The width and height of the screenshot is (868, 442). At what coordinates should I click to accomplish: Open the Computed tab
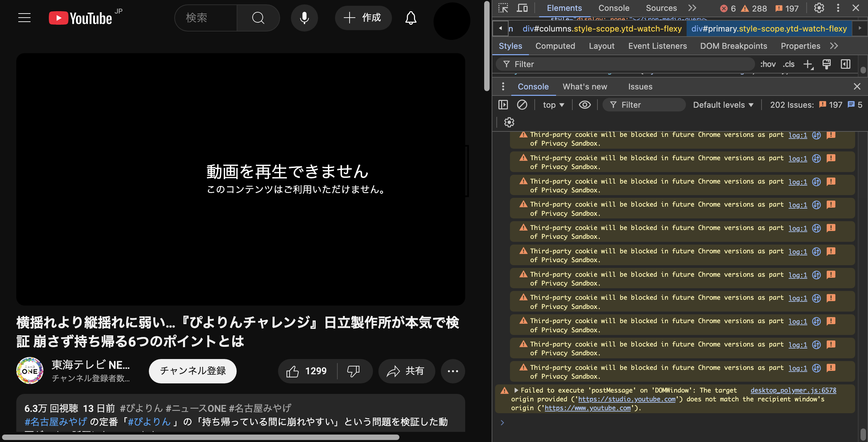coord(555,46)
